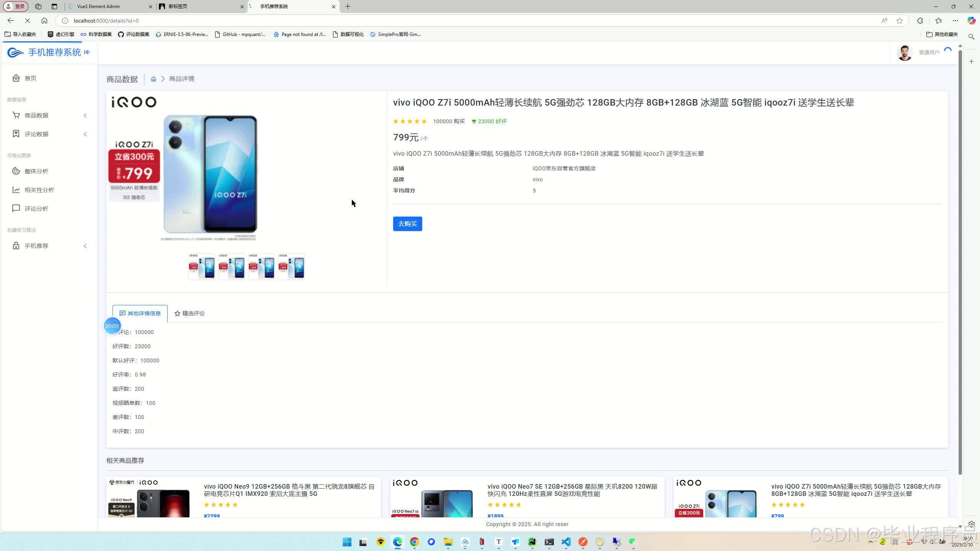
Task: Open the 商品数据 sidebar menu
Action: (49, 115)
